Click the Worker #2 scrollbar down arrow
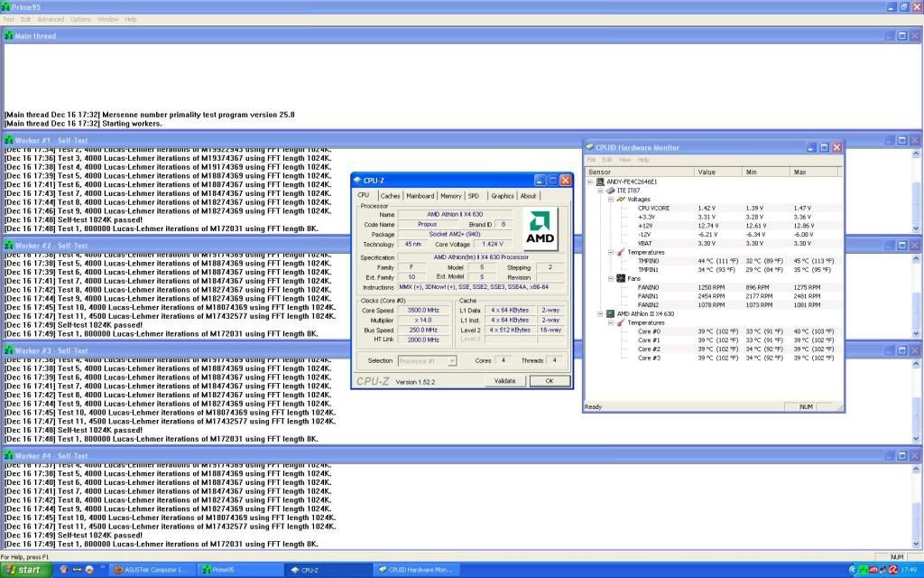The width and height of the screenshot is (924, 578). click(915, 333)
